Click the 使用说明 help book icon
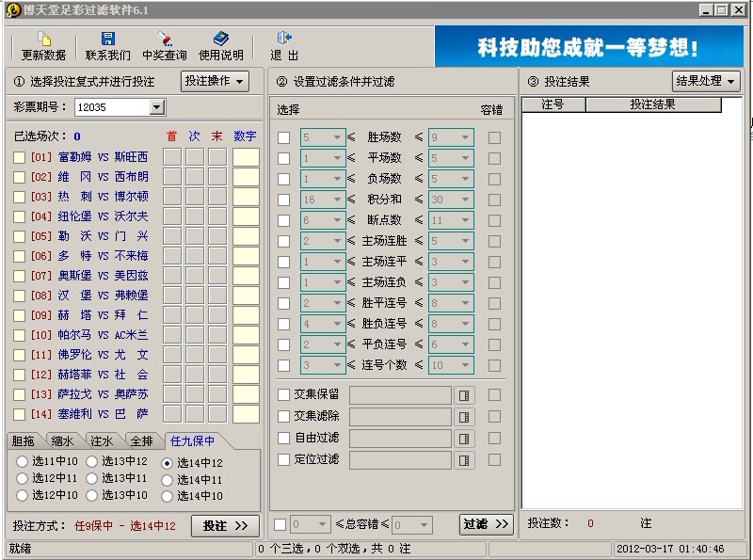 coord(221,40)
